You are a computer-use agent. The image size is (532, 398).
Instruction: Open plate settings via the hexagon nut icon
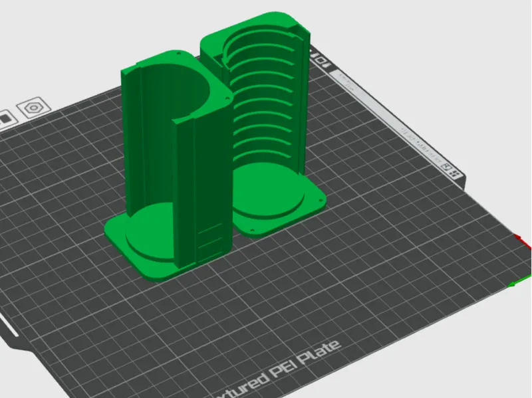[x=34, y=108]
